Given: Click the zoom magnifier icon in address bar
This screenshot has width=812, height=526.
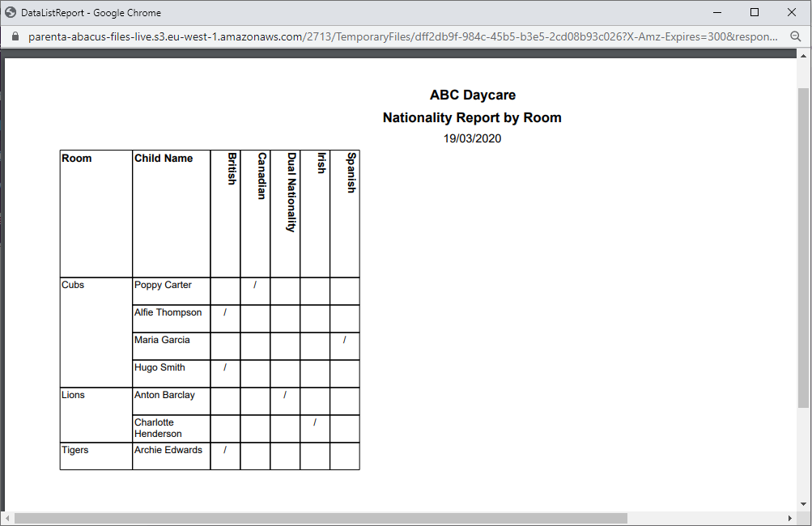Looking at the screenshot, I should point(796,36).
